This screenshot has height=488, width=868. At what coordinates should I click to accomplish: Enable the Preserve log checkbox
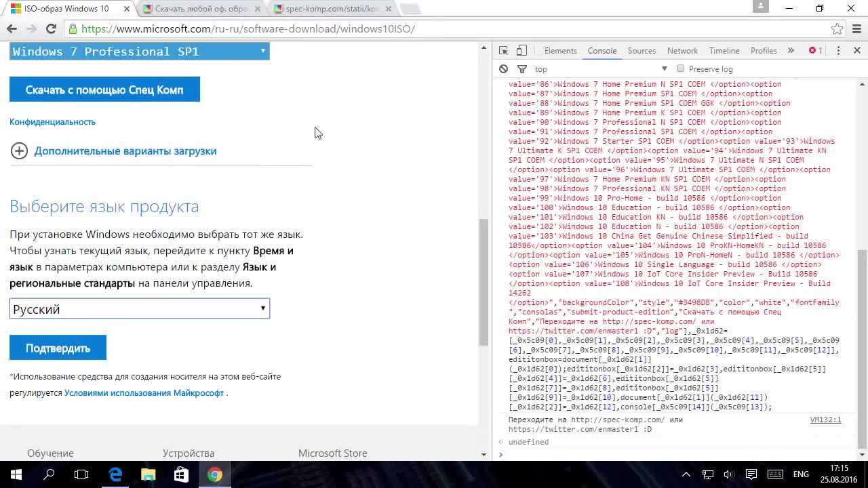click(x=680, y=68)
